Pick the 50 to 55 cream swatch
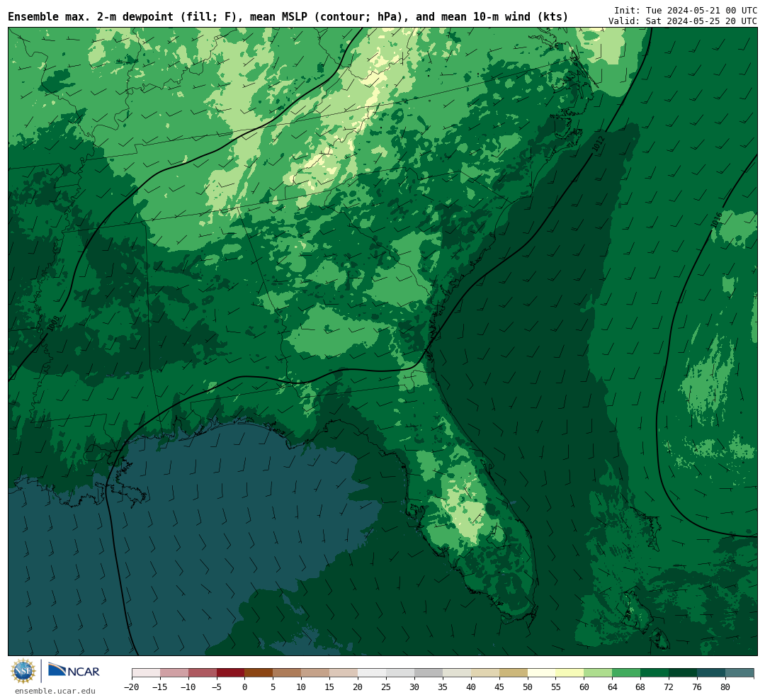765x700 pixels. pyautogui.click(x=542, y=673)
